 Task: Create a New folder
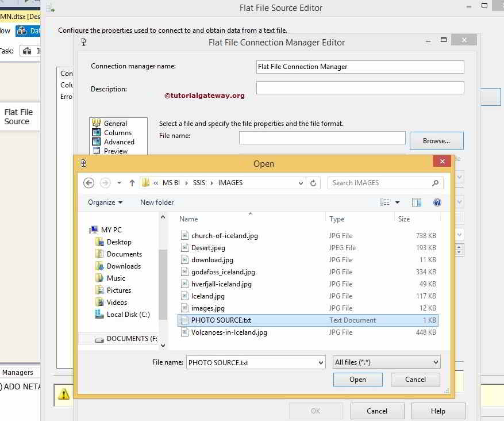157,202
